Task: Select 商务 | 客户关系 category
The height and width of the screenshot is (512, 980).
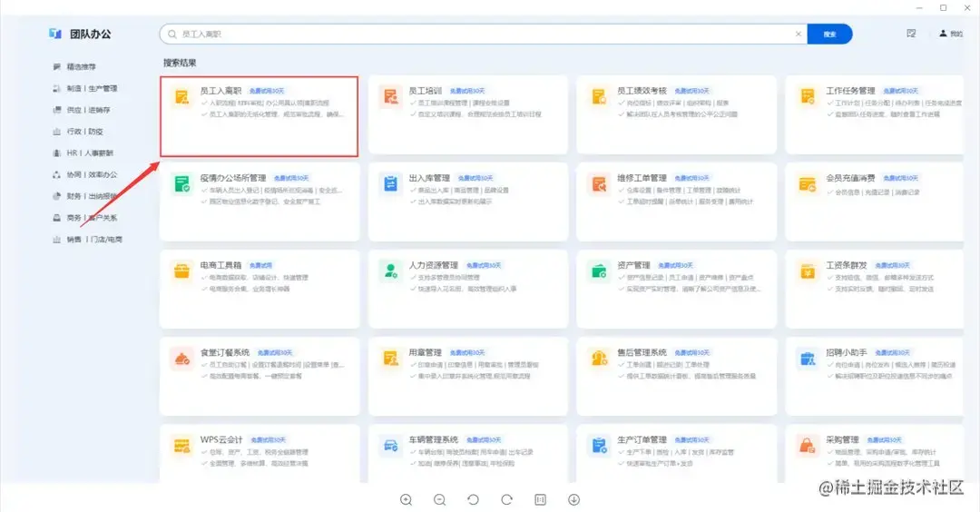Action: tap(92, 218)
